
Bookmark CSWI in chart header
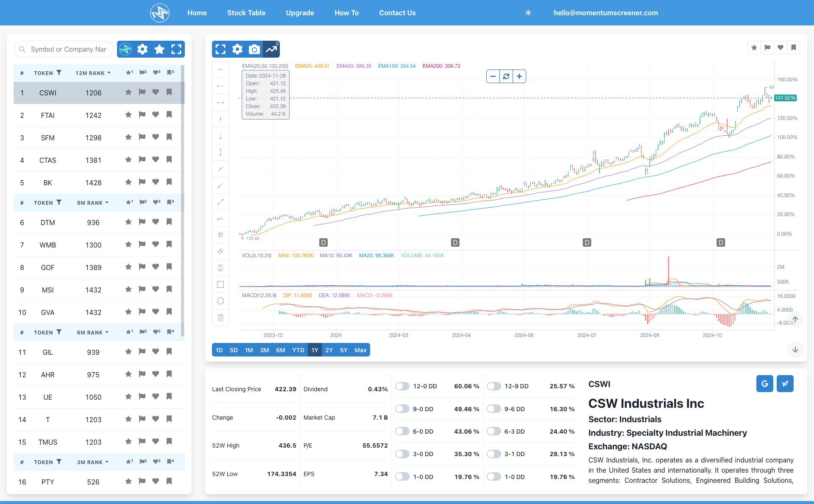click(794, 47)
